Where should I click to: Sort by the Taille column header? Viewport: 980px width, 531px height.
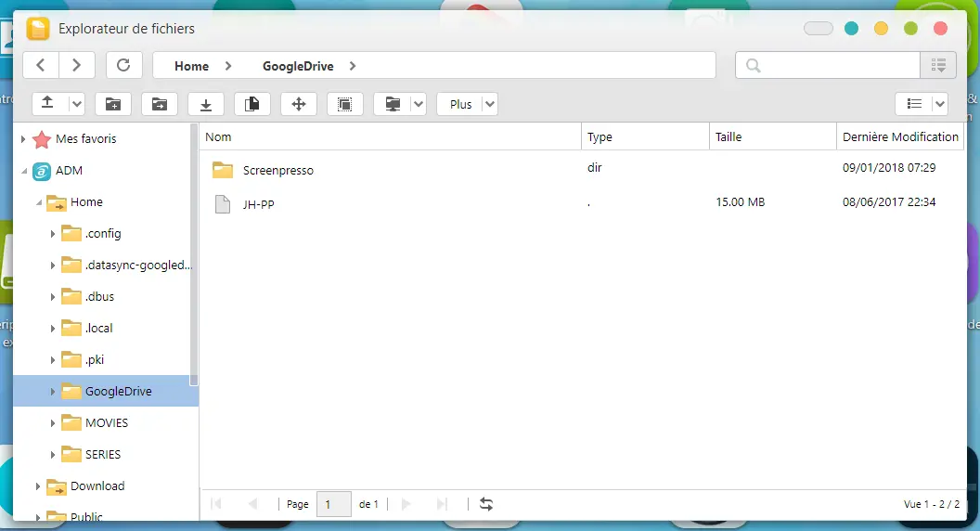[x=773, y=137]
